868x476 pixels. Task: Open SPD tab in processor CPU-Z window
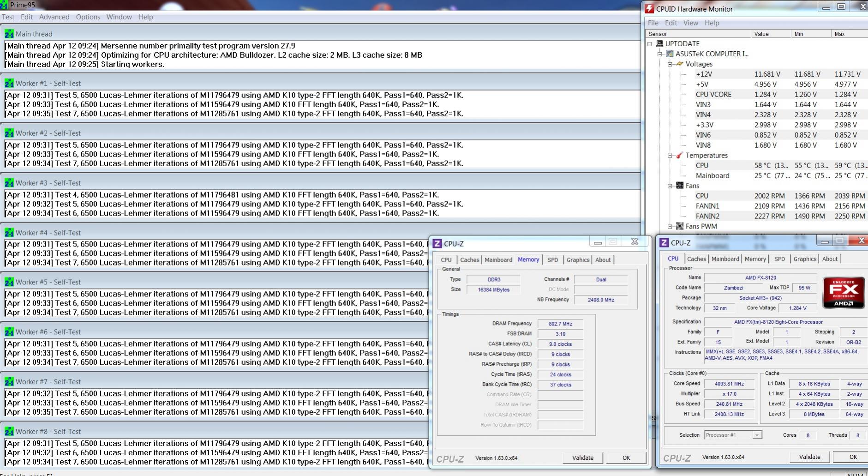point(780,259)
